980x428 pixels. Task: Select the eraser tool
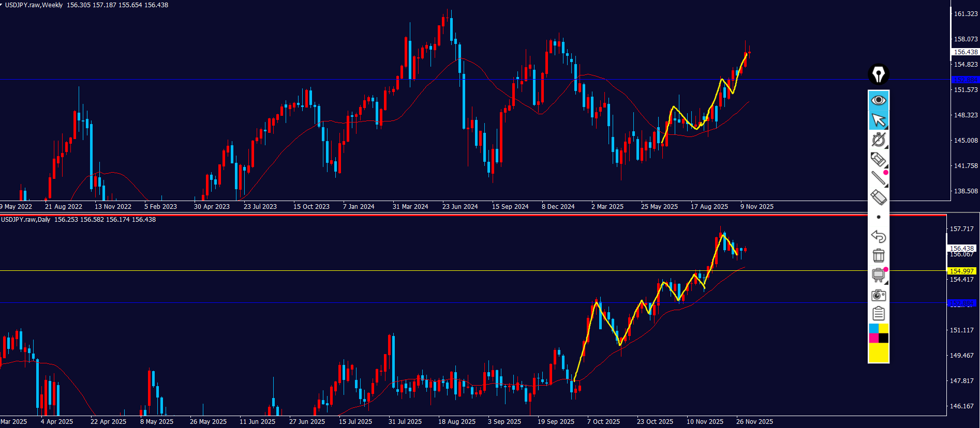pos(878,197)
